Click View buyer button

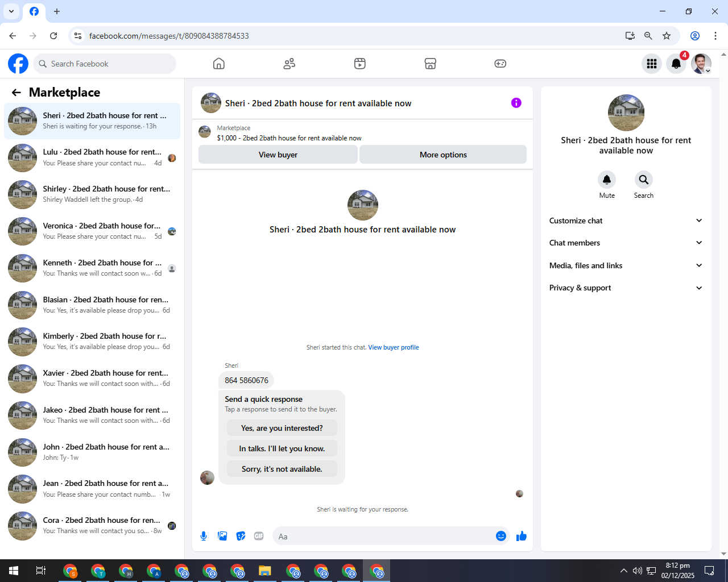click(278, 155)
